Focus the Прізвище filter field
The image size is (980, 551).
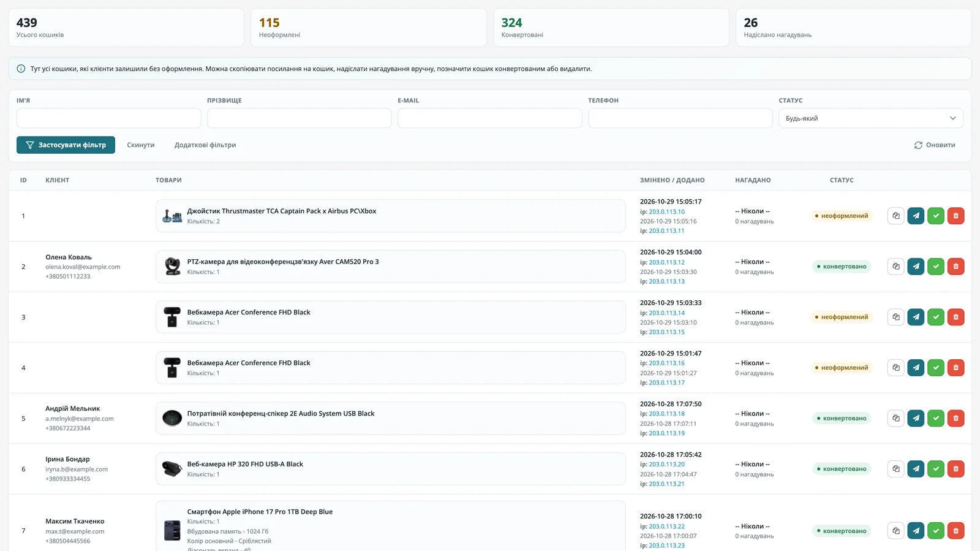[x=299, y=118]
